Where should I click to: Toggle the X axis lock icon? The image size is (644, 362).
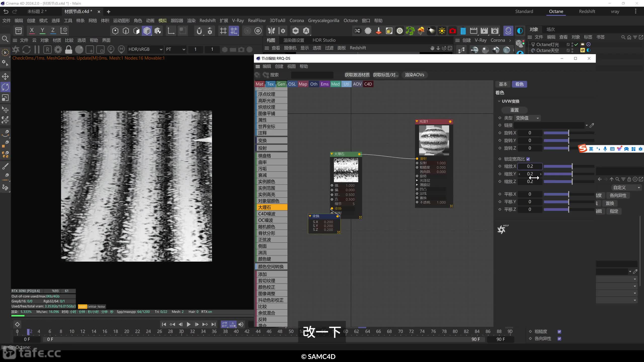coord(32,31)
